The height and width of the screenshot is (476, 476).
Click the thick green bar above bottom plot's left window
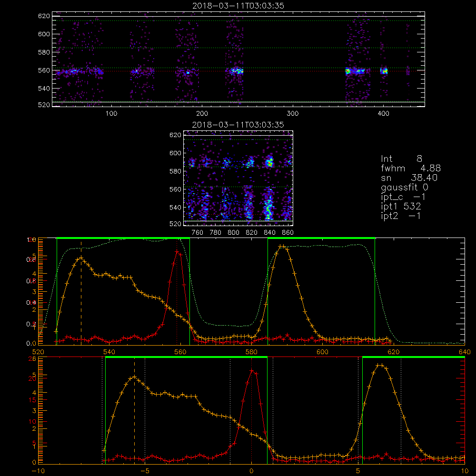coord(187,357)
